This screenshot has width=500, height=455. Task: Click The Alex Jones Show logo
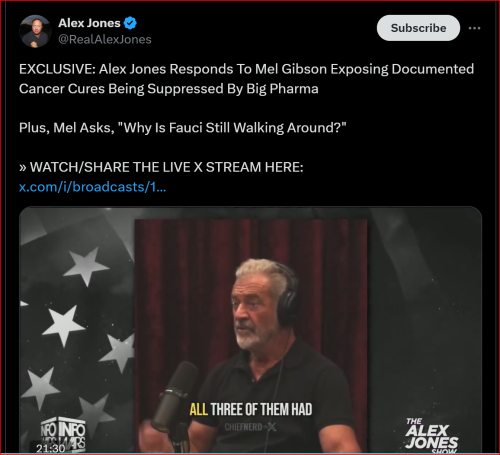431,435
